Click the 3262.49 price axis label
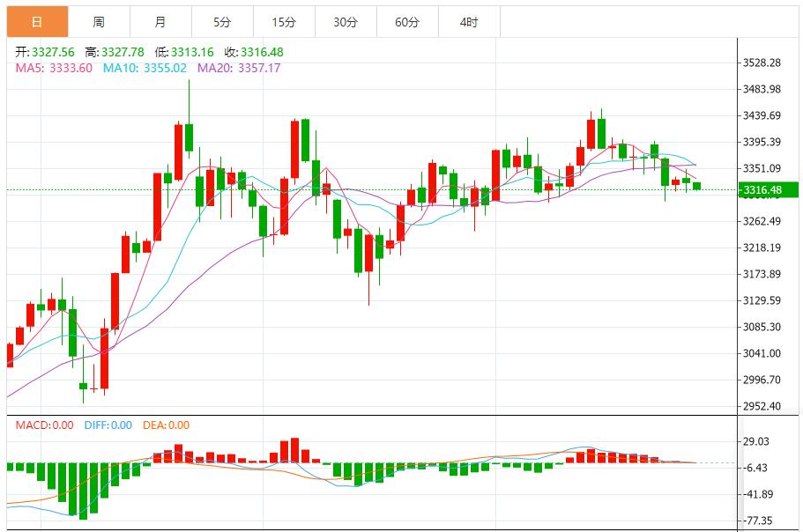The height and width of the screenshot is (532, 803). coord(762,221)
